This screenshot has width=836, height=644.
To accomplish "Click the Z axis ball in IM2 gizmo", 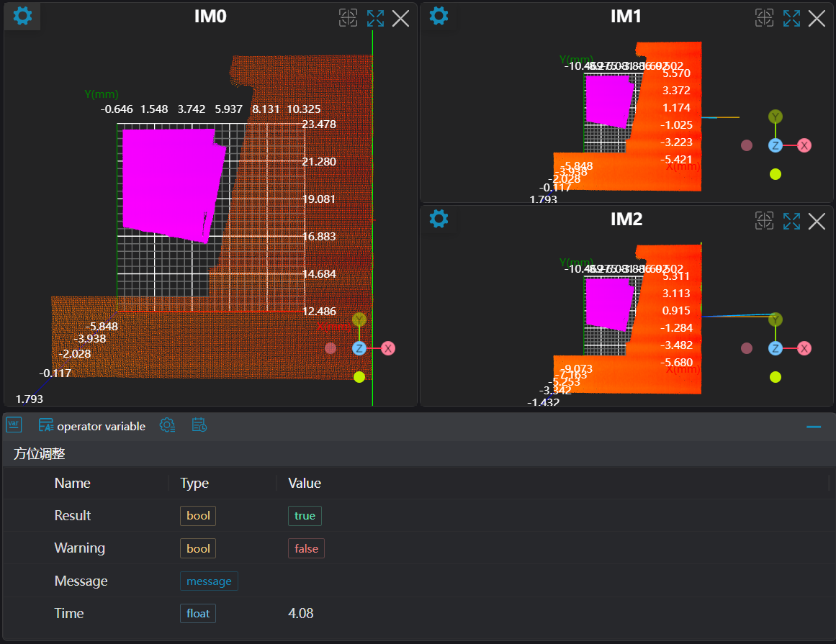I will click(x=776, y=348).
